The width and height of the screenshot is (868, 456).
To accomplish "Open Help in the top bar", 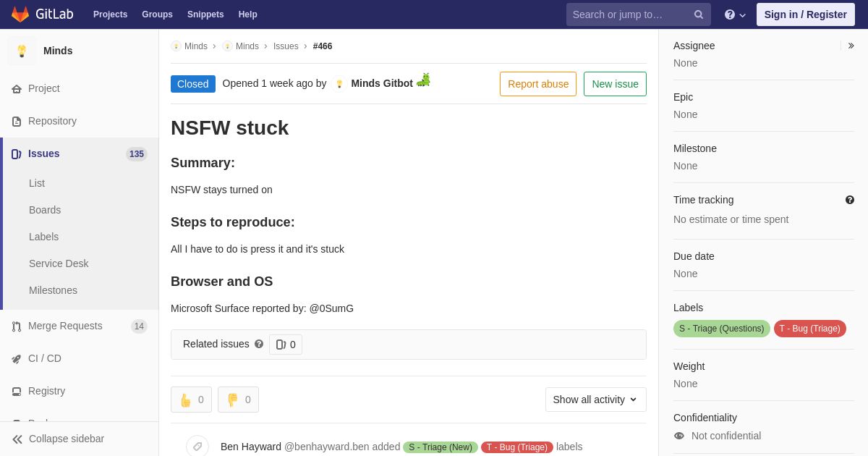I will pyautogui.click(x=248, y=14).
